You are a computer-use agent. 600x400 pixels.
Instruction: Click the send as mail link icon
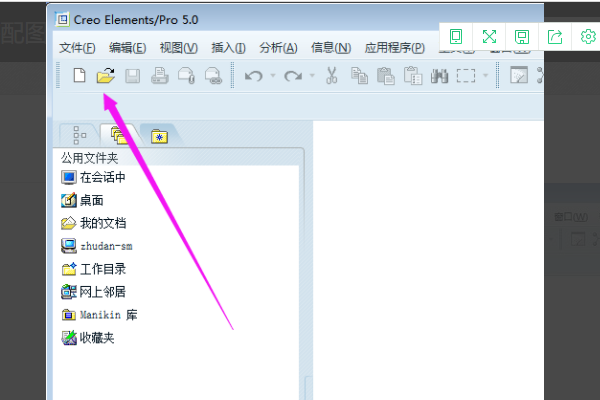tap(213, 75)
